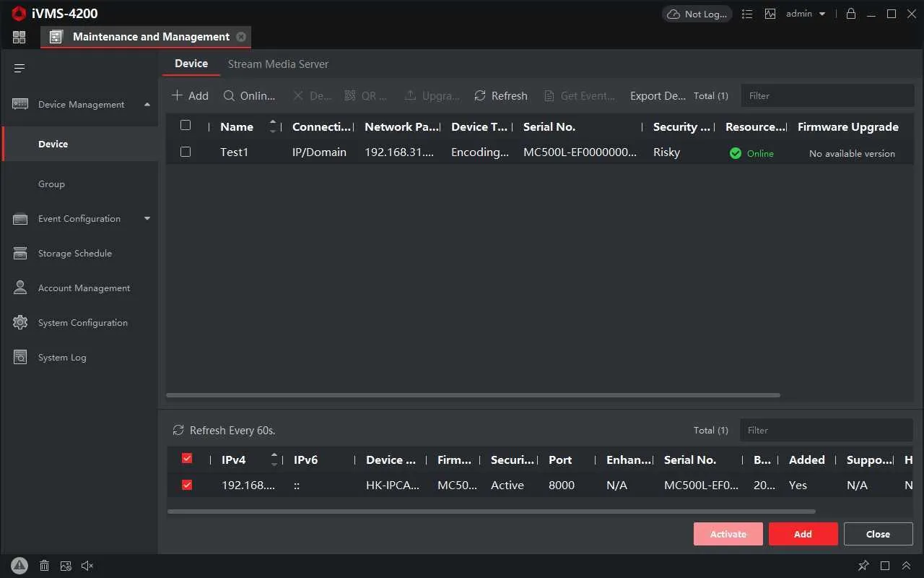Click the red Add button
The height and width of the screenshot is (578, 924).
tap(803, 534)
